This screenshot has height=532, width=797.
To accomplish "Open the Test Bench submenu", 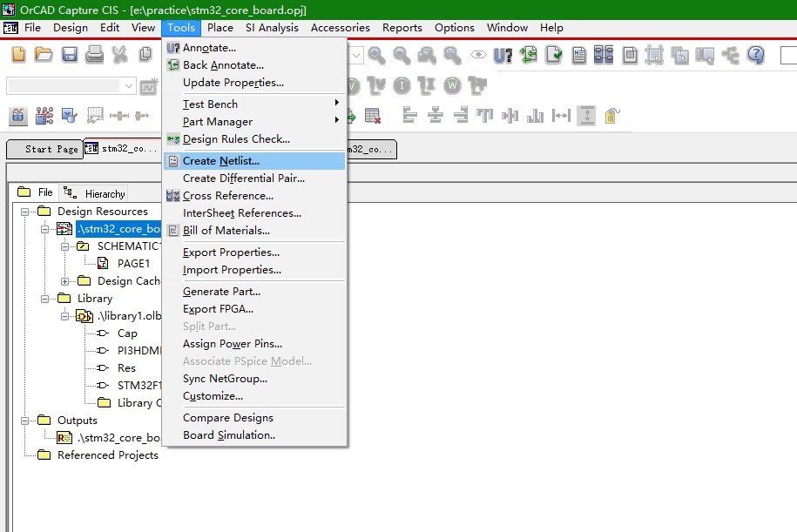I will (254, 104).
